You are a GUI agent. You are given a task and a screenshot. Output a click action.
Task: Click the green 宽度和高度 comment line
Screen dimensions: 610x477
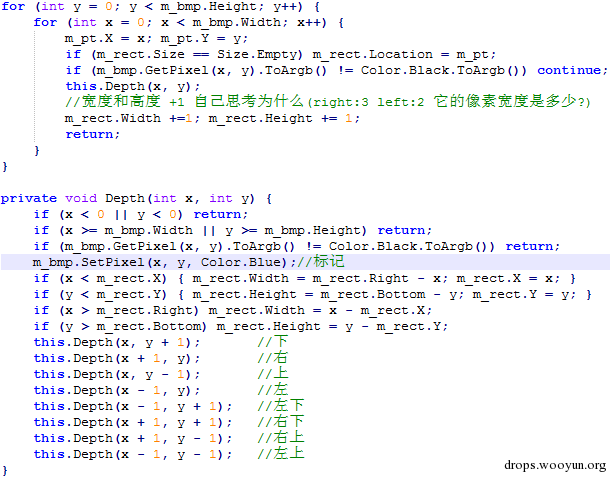(x=330, y=102)
